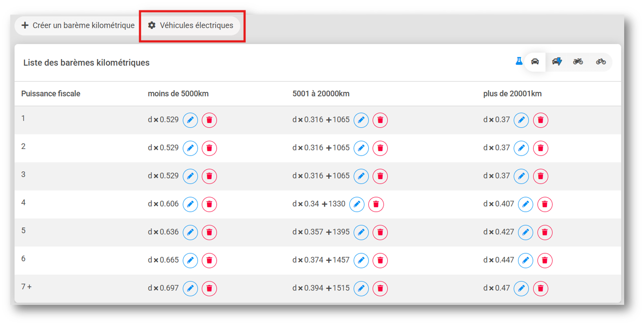Delete the d×0.34 +1330 formula

pos(376,204)
